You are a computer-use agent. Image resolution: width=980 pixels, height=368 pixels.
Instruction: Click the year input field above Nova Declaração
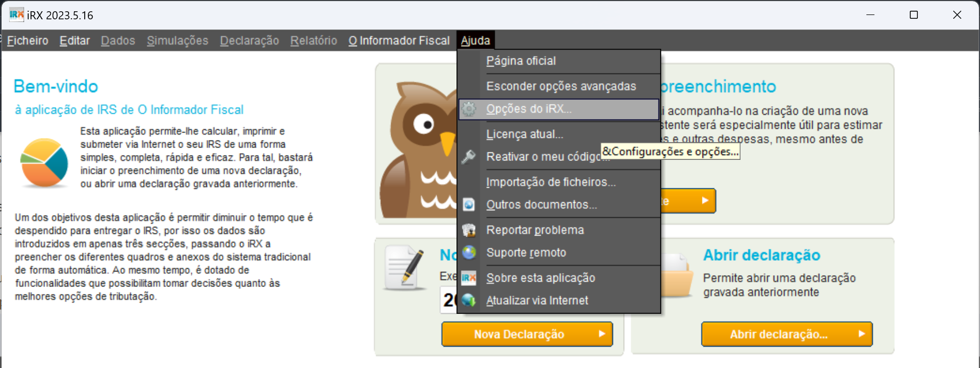[x=448, y=300]
